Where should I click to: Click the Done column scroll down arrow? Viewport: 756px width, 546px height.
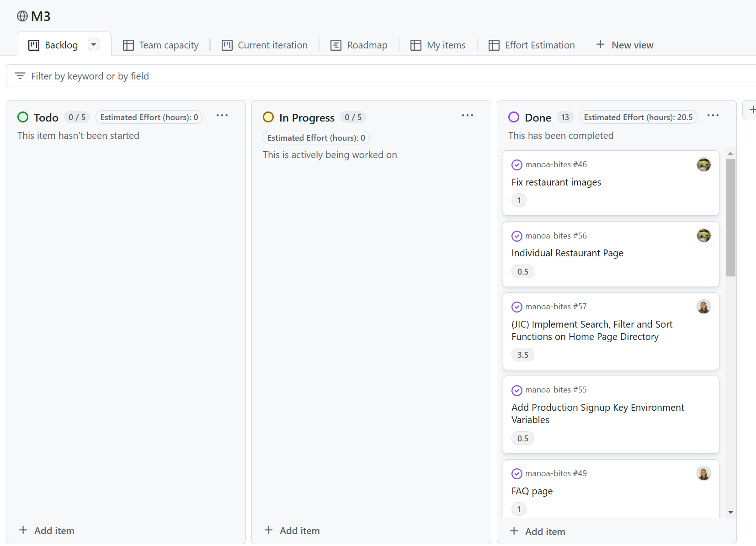[730, 512]
